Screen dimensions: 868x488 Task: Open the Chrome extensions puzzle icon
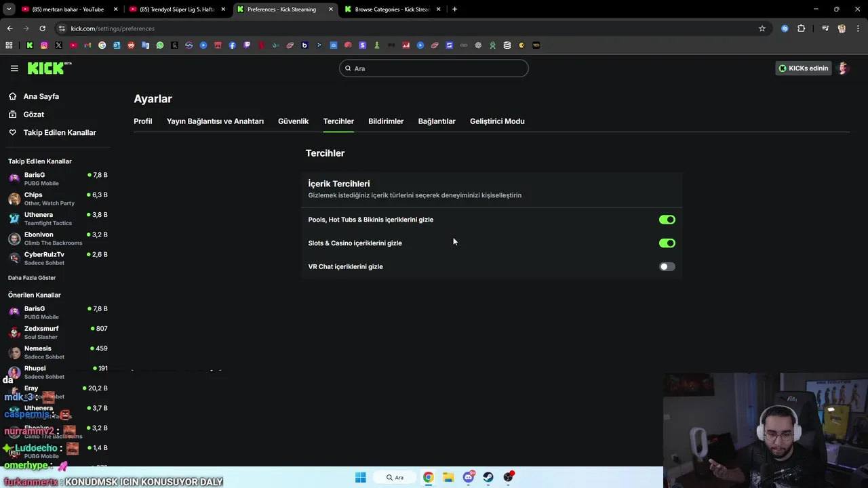(802, 28)
